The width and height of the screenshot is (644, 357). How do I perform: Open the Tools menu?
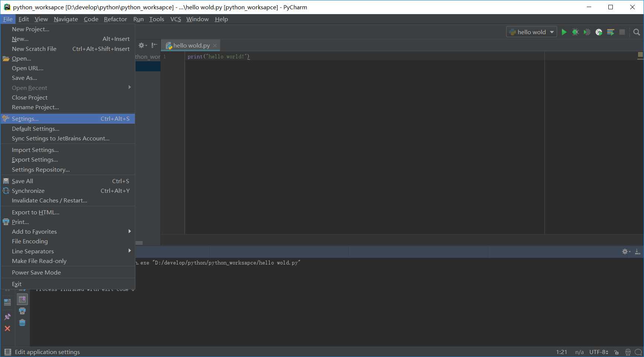[x=157, y=19]
